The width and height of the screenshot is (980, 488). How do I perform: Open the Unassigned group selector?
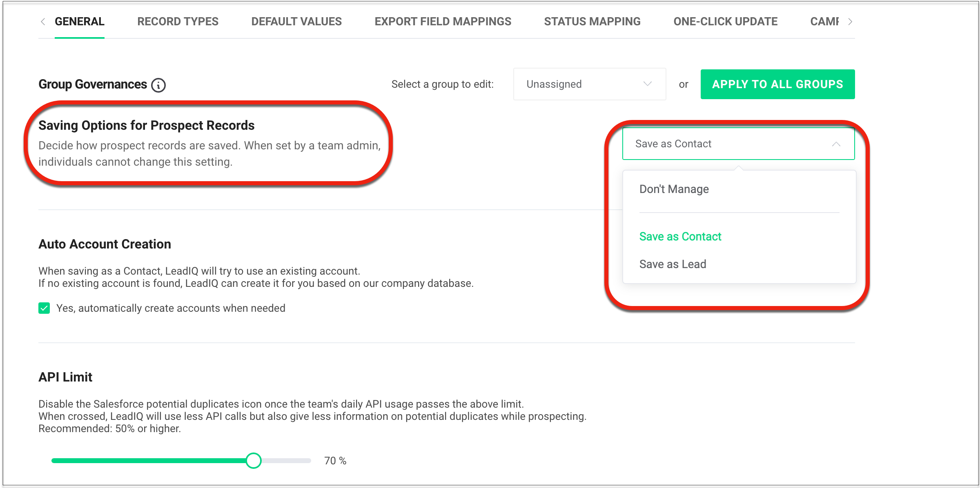tap(589, 84)
